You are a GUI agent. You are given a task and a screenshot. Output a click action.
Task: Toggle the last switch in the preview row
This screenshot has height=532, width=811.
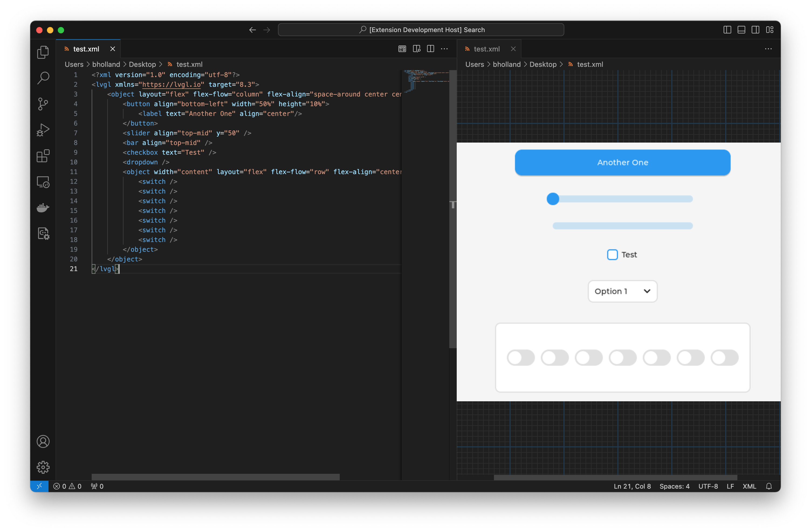725,357
